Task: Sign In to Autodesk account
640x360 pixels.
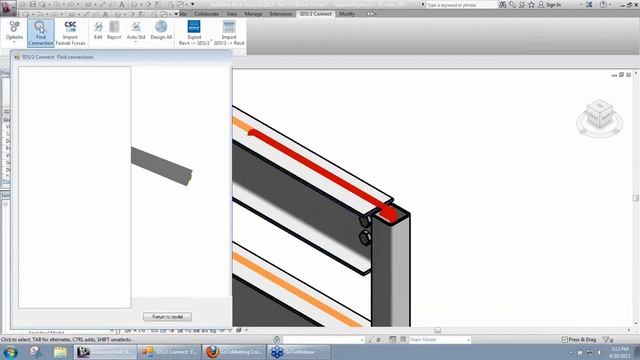Action: (549, 5)
